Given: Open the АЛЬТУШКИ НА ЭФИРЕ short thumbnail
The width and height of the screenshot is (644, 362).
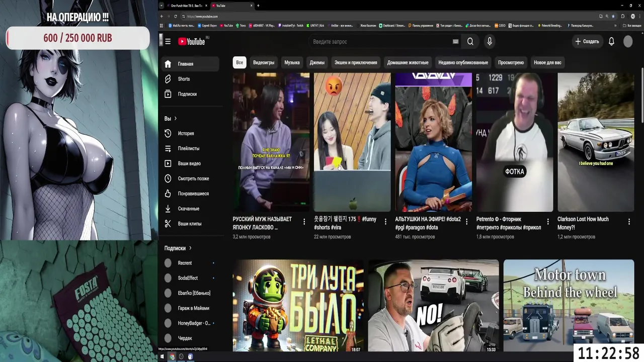Looking at the screenshot, I should (433, 142).
